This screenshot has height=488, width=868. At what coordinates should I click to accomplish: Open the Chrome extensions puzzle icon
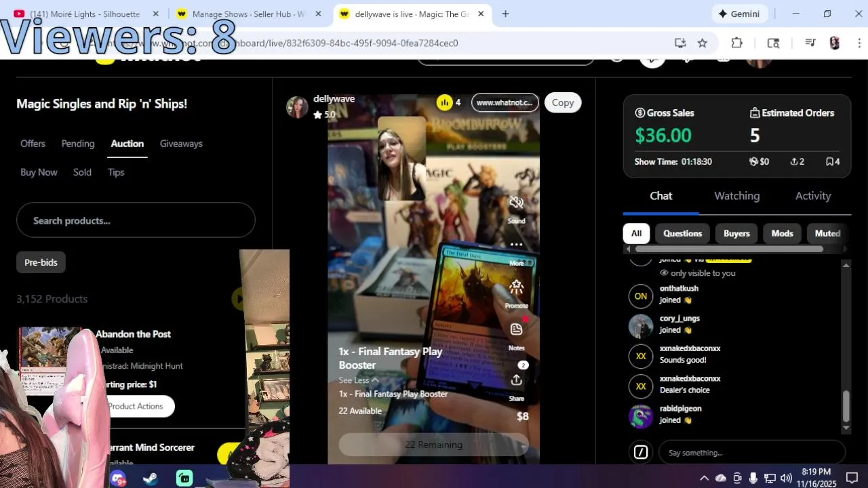(x=737, y=43)
